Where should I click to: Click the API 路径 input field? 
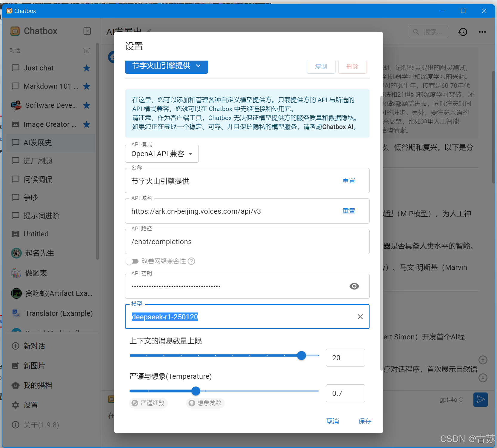[247, 242]
